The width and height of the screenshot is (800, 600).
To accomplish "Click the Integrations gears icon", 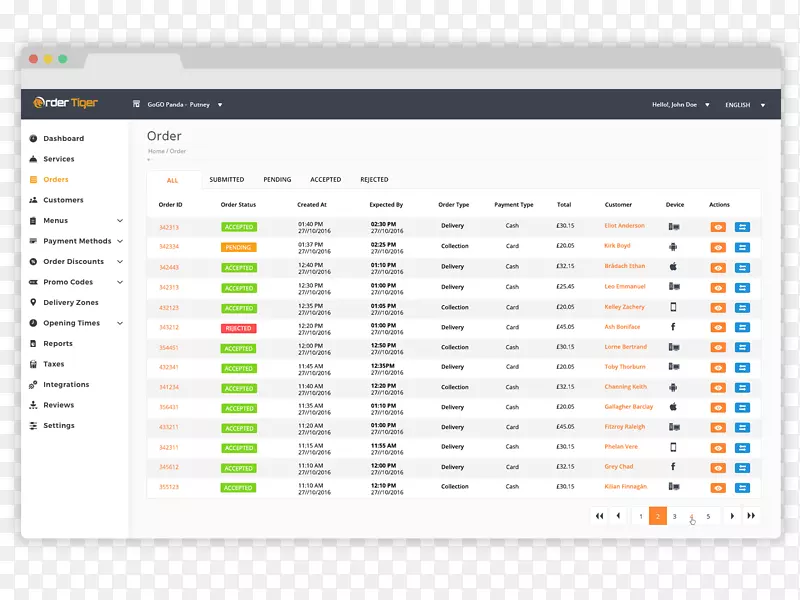I will coord(33,385).
